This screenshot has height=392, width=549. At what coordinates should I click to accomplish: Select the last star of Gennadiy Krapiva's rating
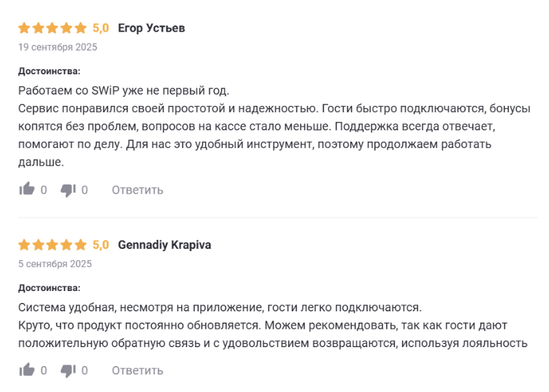pos(83,245)
